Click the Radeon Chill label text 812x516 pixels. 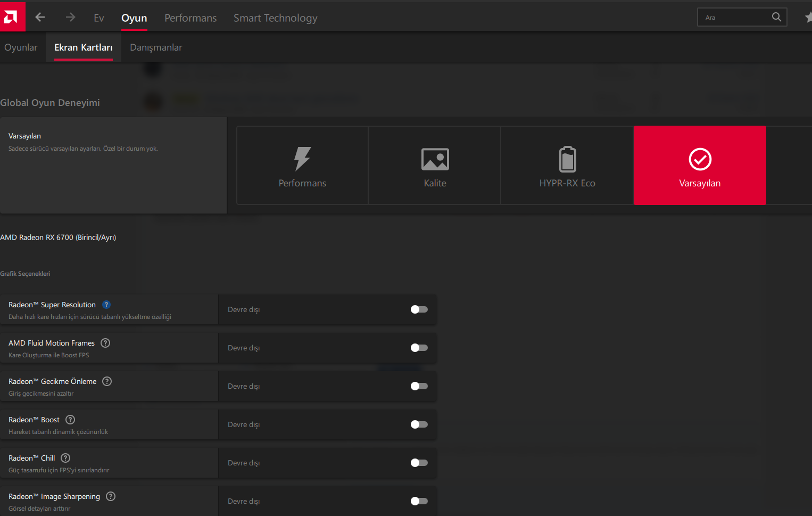32,458
